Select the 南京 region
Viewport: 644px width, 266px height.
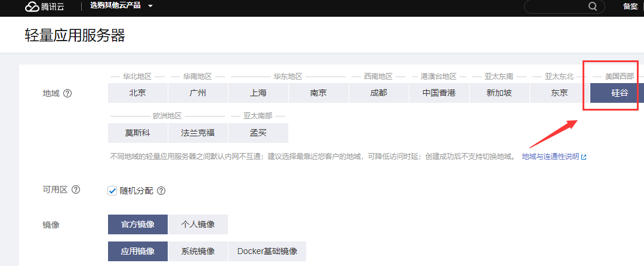click(319, 93)
